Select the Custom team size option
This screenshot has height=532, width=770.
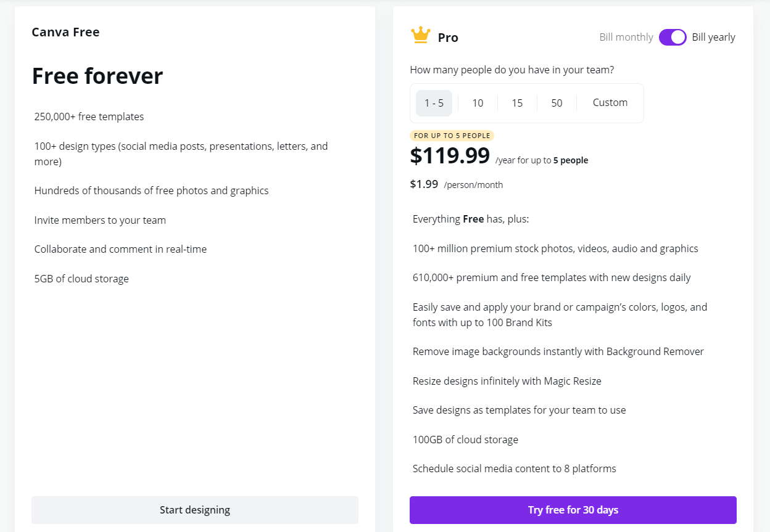point(610,103)
